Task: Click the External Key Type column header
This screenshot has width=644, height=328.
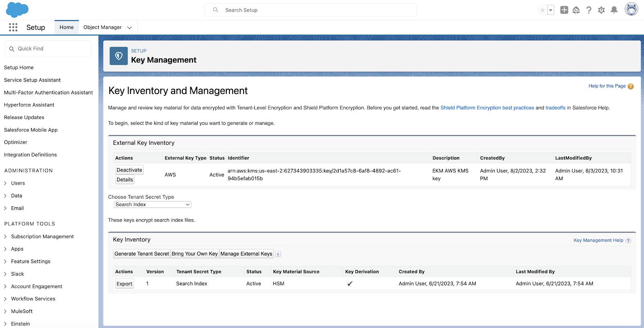Action: click(186, 158)
